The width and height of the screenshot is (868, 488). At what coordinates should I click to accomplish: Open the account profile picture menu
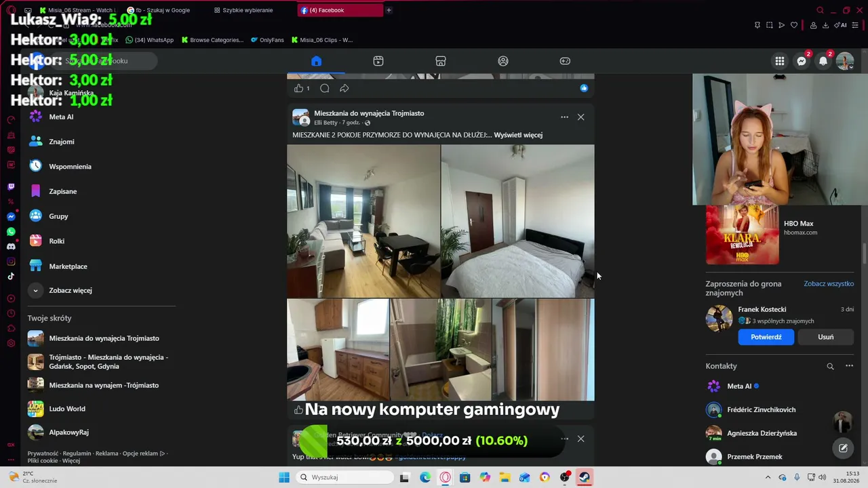(x=845, y=61)
